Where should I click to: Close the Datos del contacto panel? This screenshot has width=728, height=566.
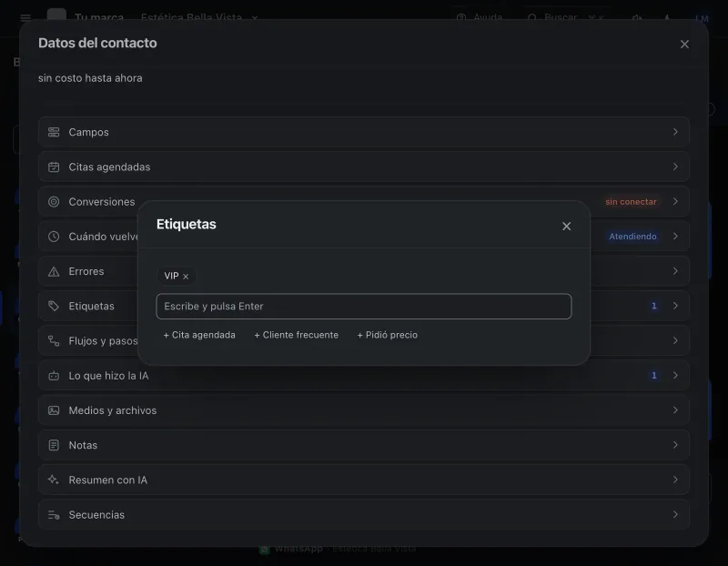click(x=684, y=44)
